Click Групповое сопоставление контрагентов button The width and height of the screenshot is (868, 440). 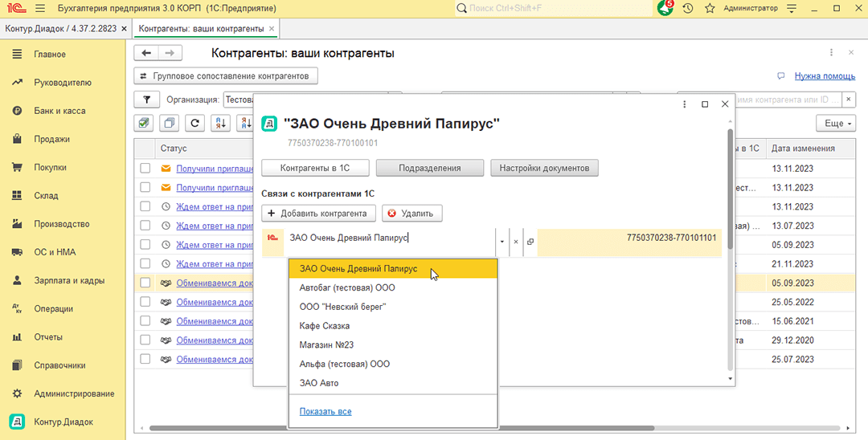(226, 75)
